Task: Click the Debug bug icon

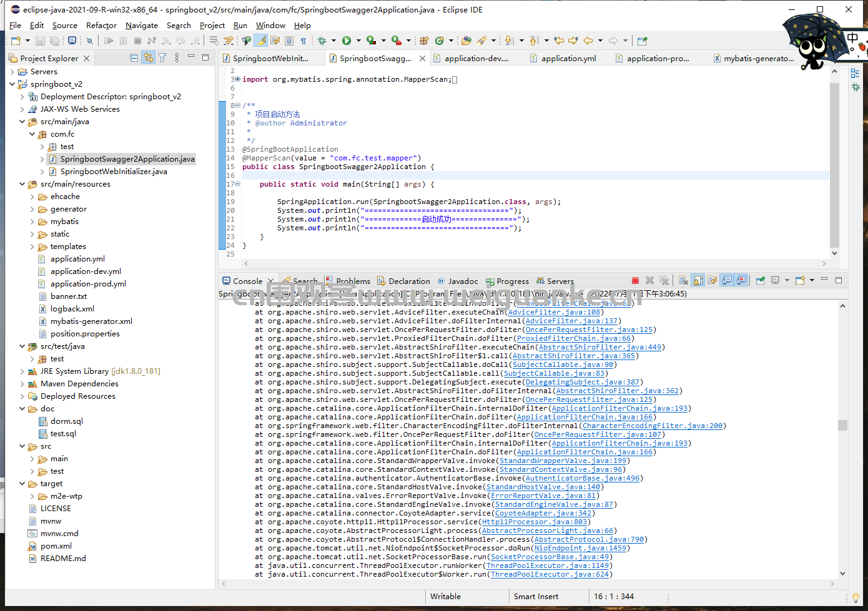Action: (322, 41)
